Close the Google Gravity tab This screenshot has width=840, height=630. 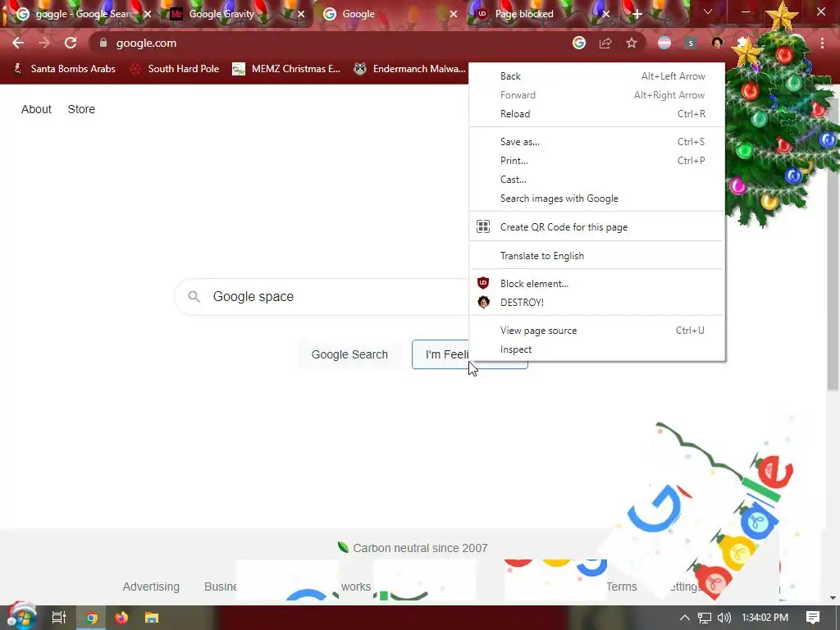[x=300, y=14]
